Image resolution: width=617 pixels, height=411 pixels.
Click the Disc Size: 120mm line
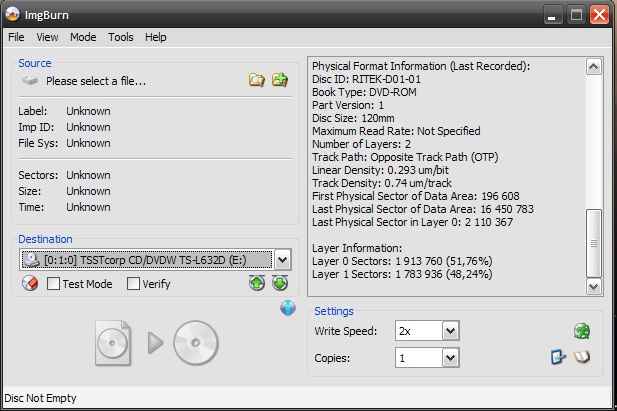(x=353, y=118)
